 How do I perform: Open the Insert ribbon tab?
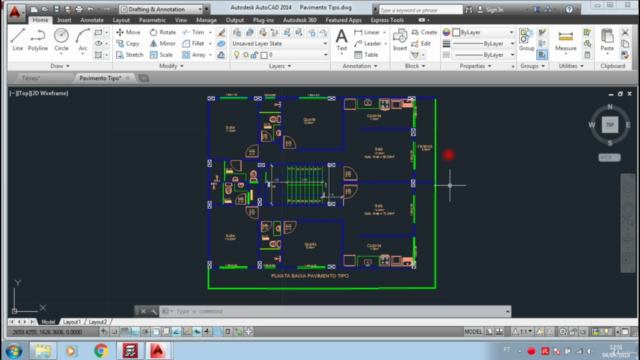tap(64, 20)
